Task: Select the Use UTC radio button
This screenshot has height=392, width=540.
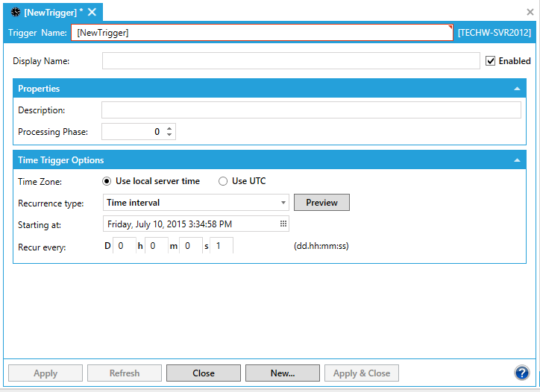Action: coord(222,181)
